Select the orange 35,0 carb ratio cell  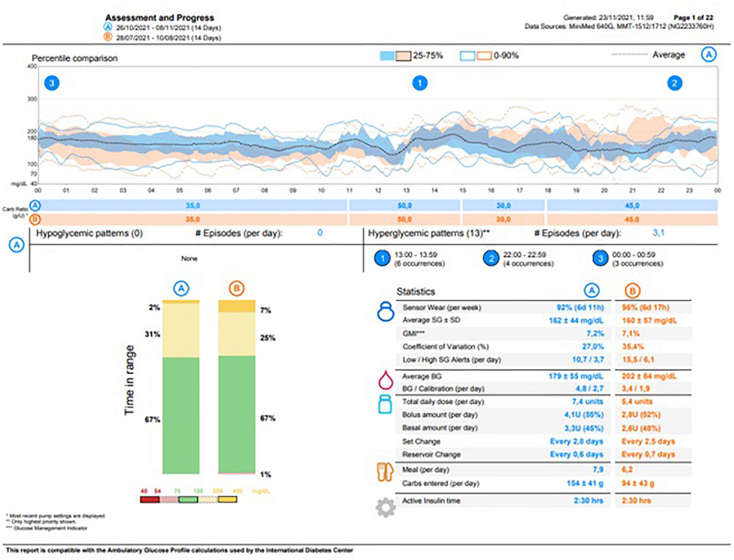point(193,219)
